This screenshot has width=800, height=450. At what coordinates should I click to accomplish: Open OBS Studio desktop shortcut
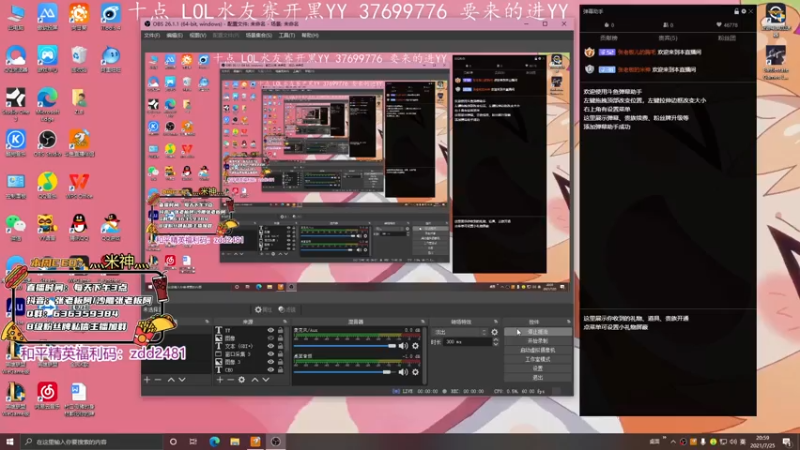coord(47,142)
